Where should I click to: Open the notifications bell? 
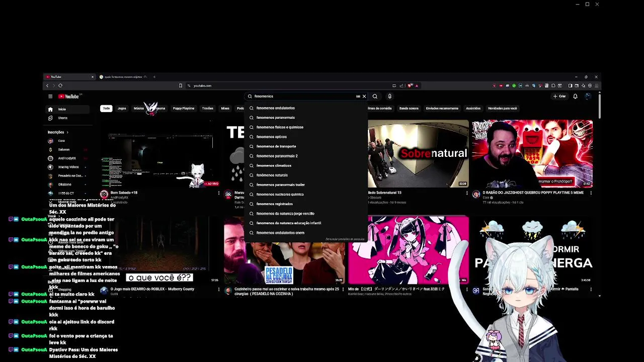[575, 96]
